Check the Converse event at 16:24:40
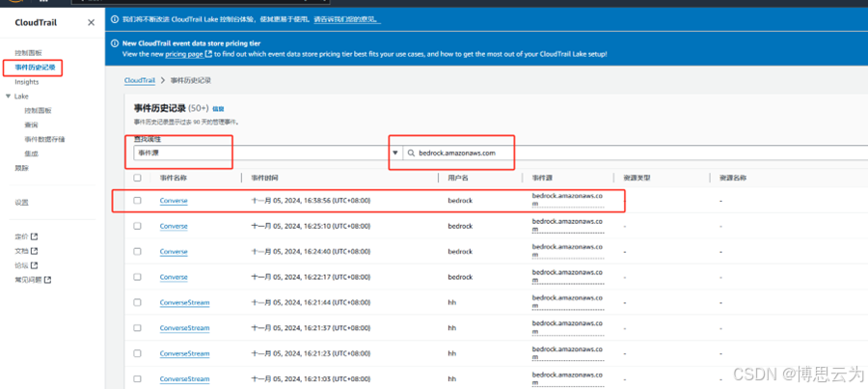 [x=137, y=251]
